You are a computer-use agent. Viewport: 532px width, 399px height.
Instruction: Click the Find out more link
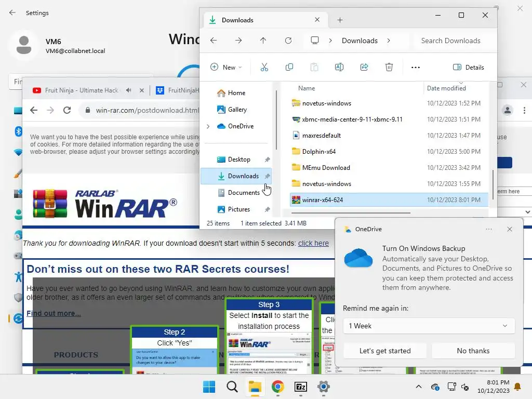(54, 313)
